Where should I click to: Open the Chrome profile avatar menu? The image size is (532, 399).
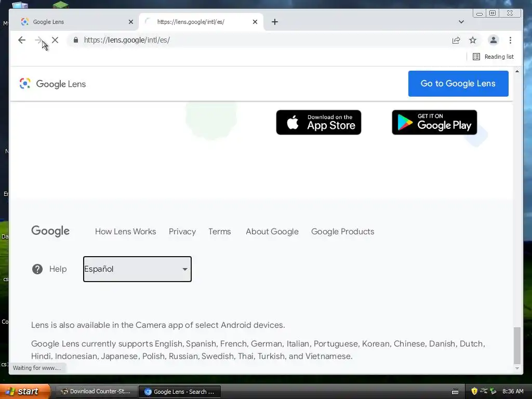point(494,40)
